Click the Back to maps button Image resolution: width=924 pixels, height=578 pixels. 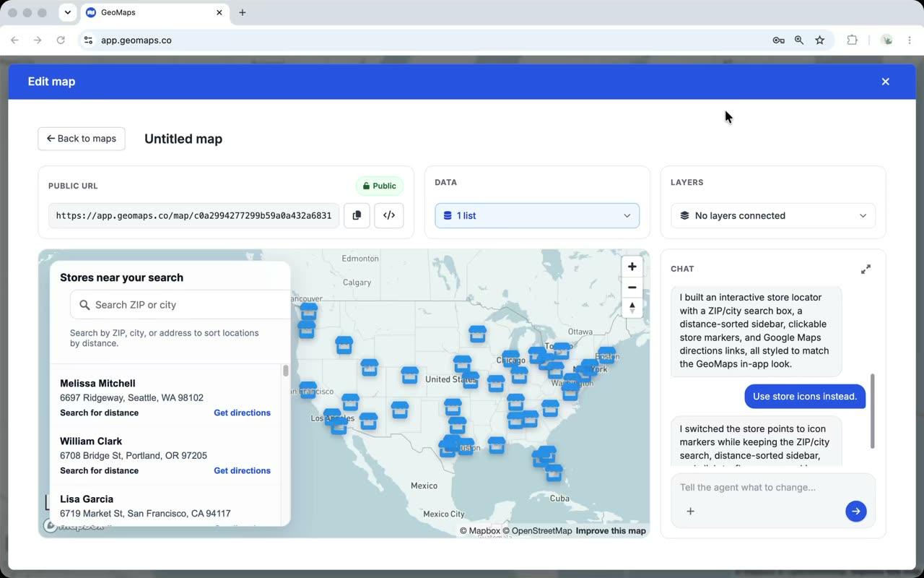point(82,139)
